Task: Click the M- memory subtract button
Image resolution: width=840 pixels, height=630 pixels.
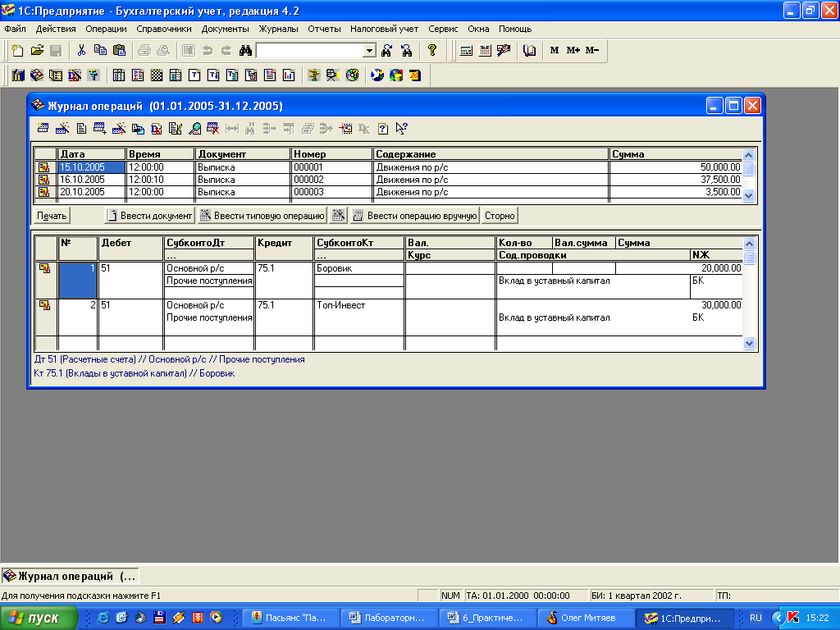Action: click(592, 50)
